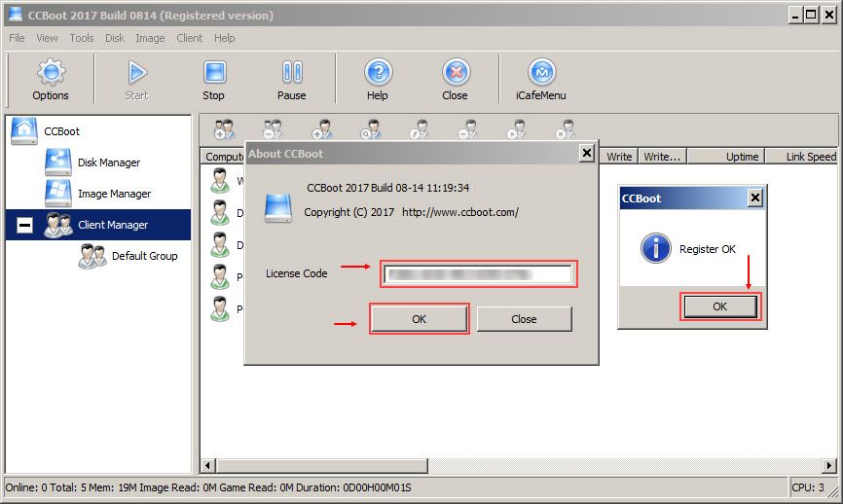
Task: Click the http://www.ccboot.com/ address text
Action: (460, 212)
